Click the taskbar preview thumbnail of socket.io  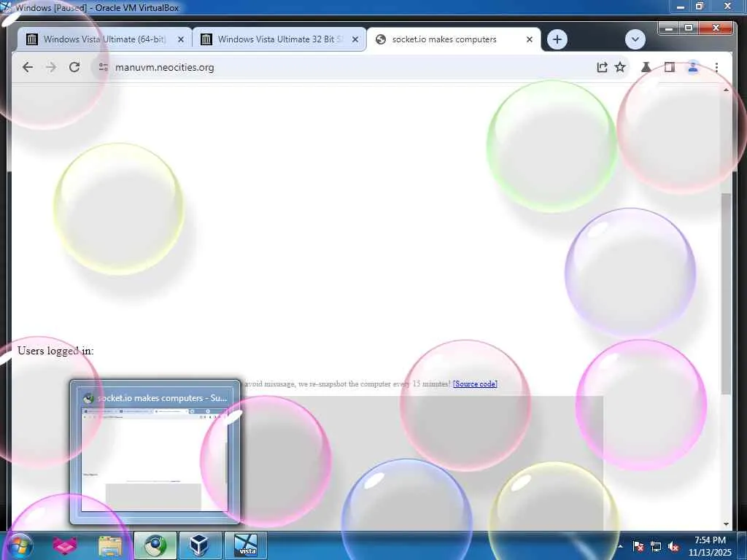155,452
